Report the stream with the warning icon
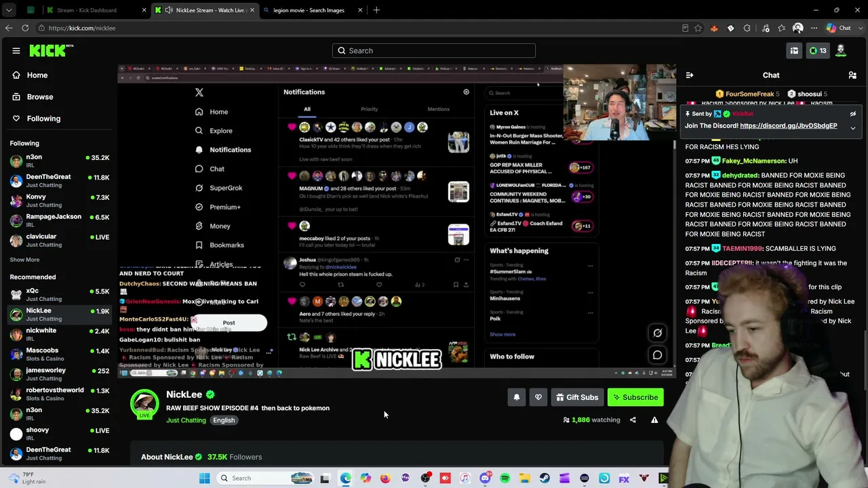The width and height of the screenshot is (868, 488). pos(654,420)
